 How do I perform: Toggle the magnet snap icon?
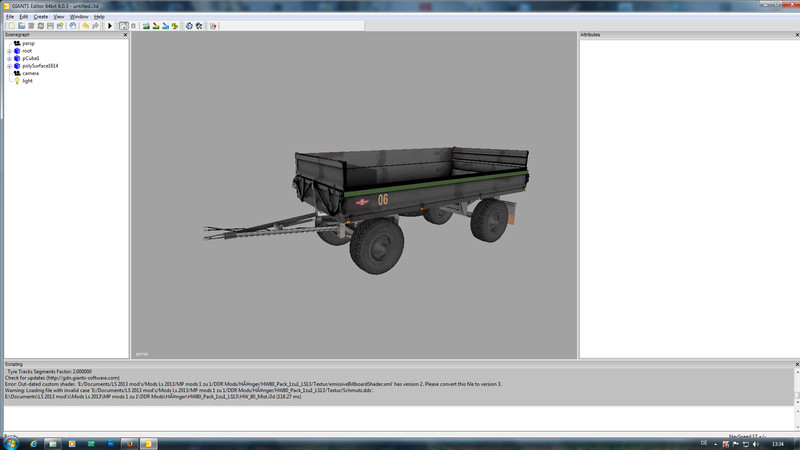pos(133,26)
